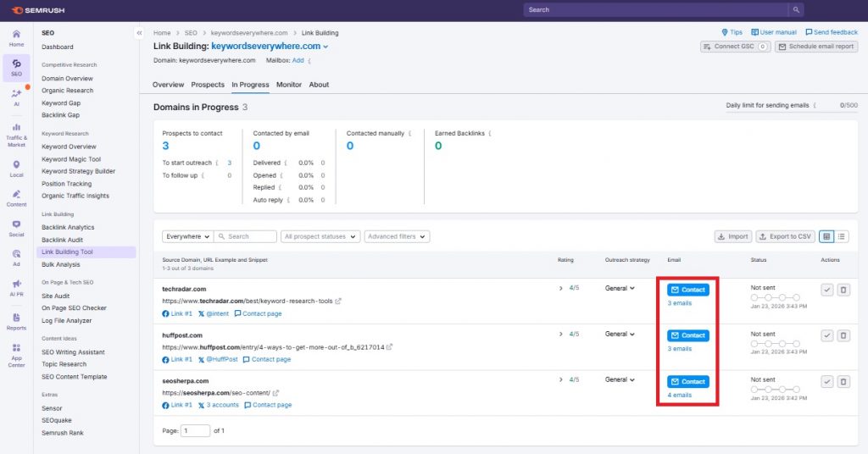
Task: Open Traffic & Market section
Action: coord(17,136)
